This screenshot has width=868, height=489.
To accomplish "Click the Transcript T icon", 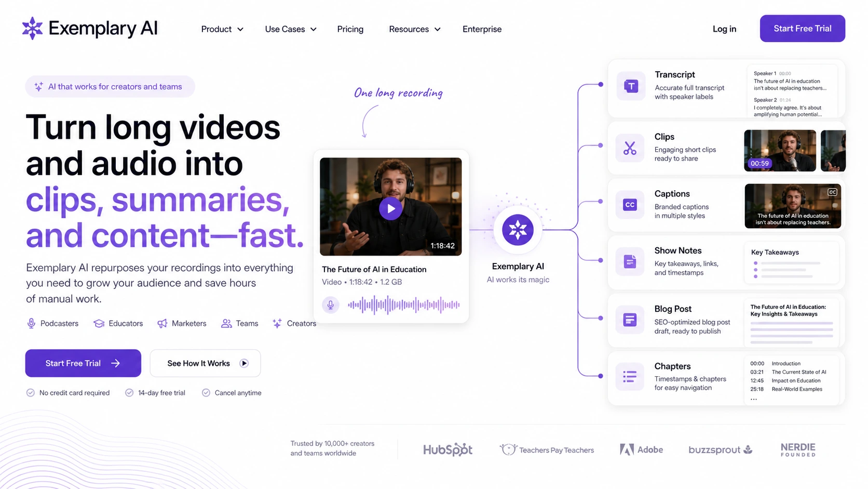I will coord(631,86).
